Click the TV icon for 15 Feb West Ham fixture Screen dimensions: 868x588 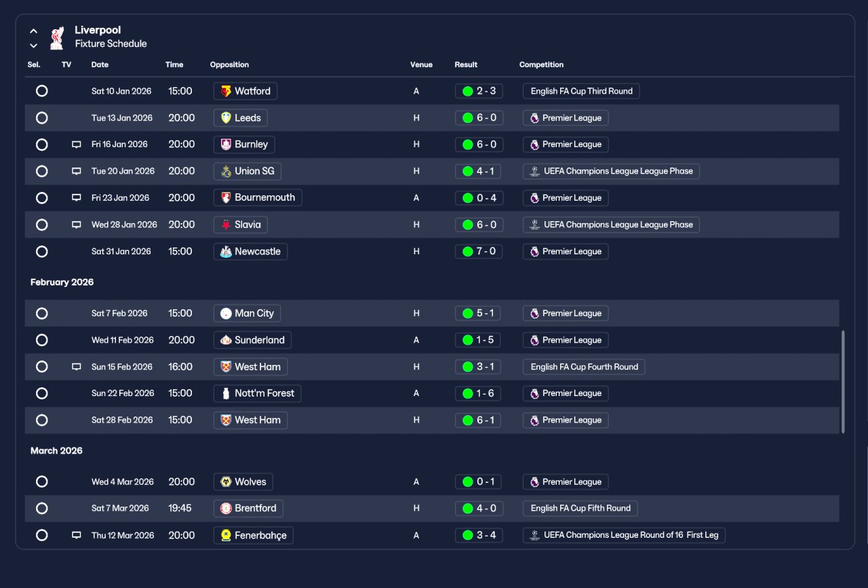[77, 367]
